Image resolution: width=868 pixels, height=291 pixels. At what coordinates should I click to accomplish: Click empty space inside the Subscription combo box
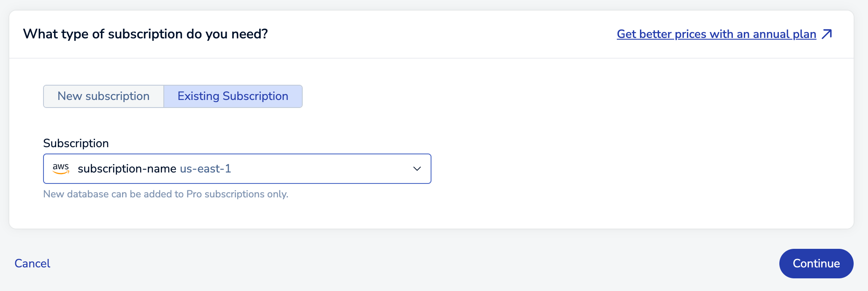[321, 169]
